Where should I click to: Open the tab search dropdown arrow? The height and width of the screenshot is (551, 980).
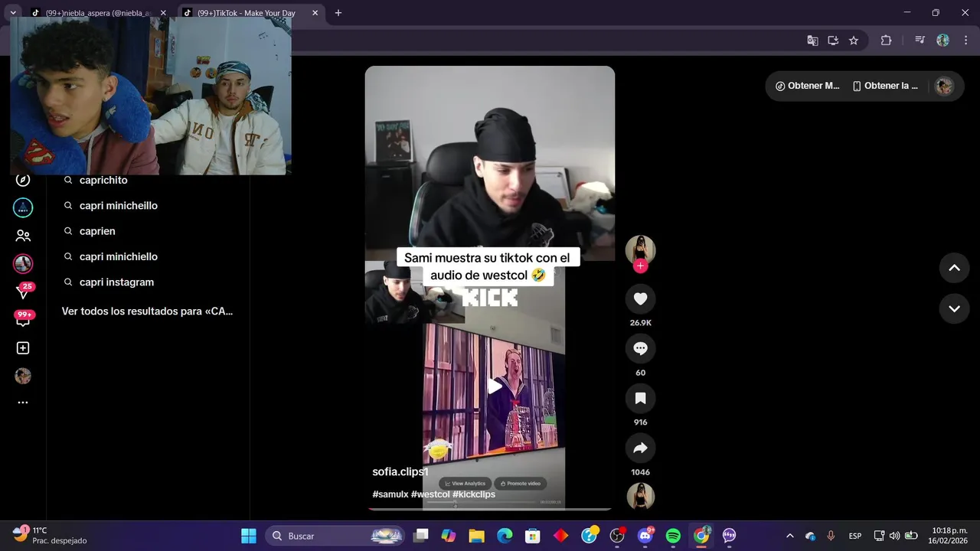[13, 13]
